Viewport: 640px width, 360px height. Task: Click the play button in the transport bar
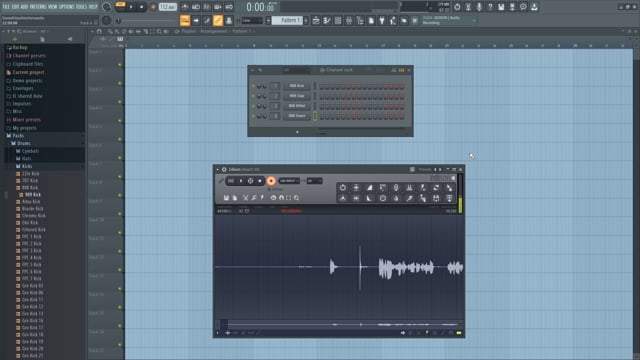(131, 7)
